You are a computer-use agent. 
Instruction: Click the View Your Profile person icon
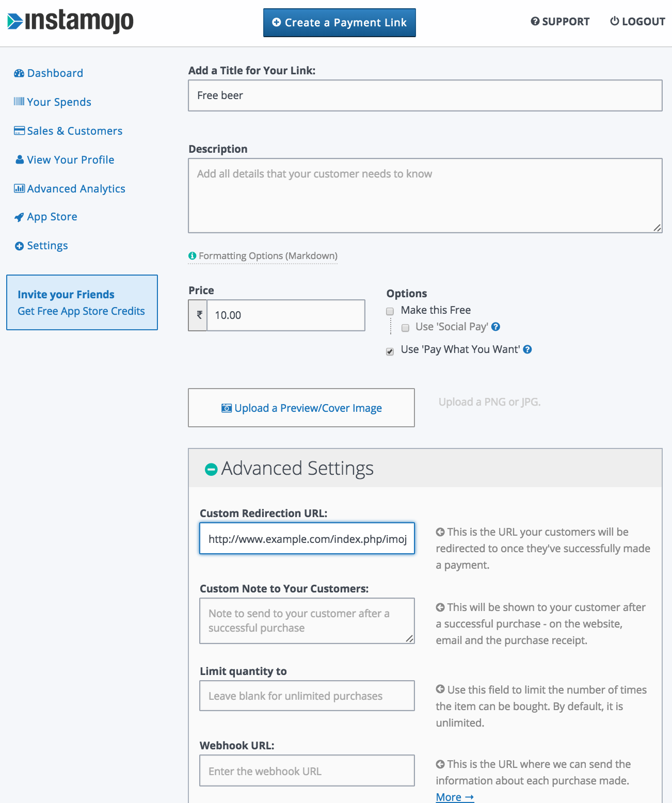coord(20,159)
